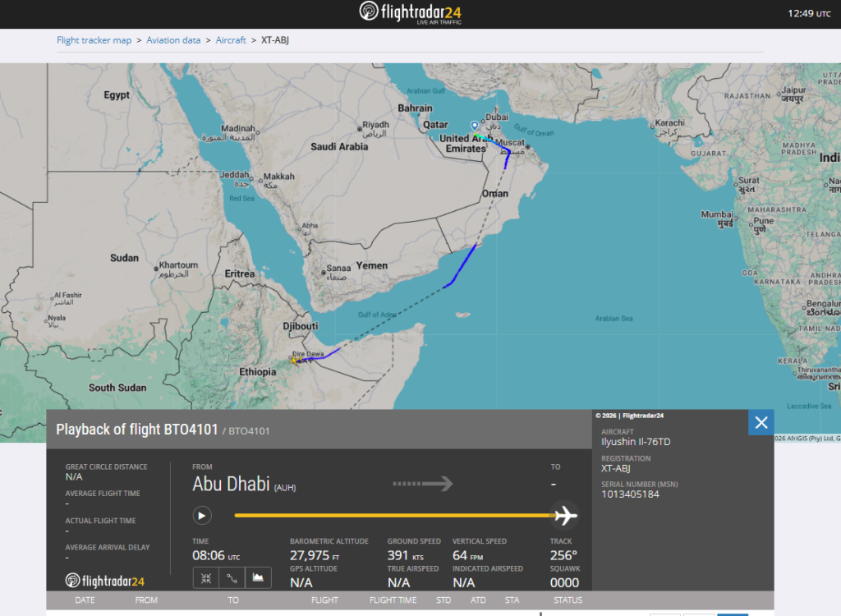Click the Muscat label on the map
This screenshot has width=841, height=616.
510,142
